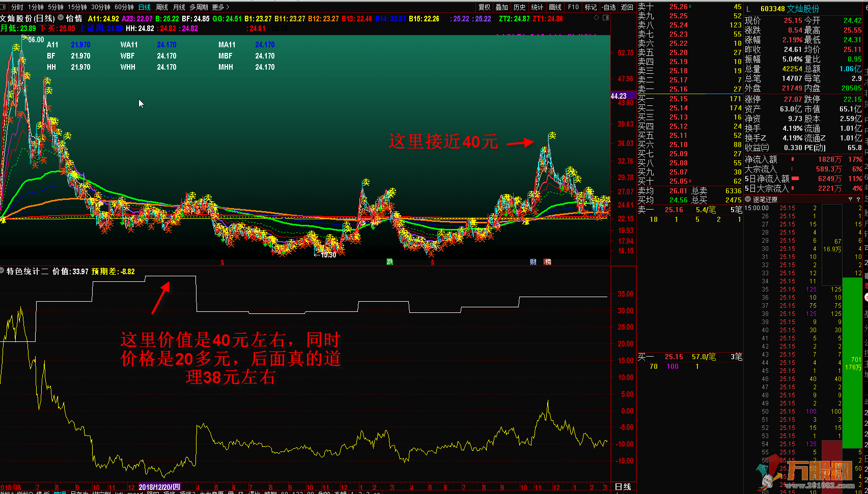
Task: Select the 60分钟 period tab
Action: pos(124,7)
